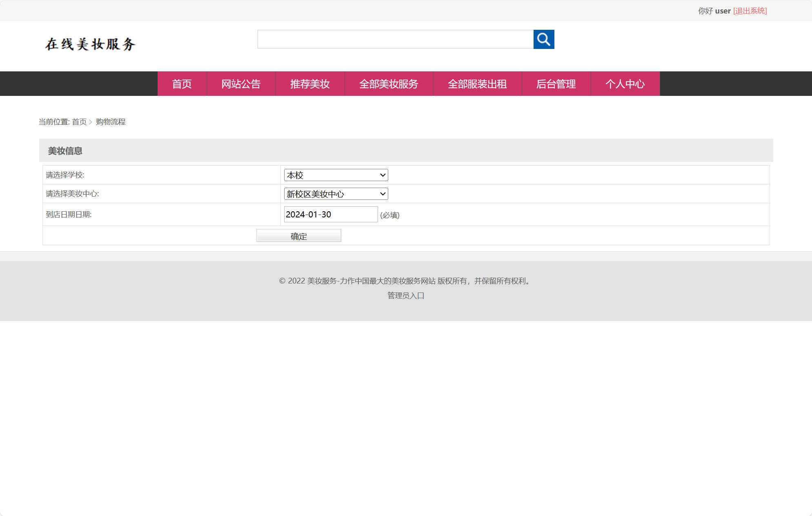Image resolution: width=812 pixels, height=516 pixels.
Task: Select 推荐美妆 from the navigation bar
Action: click(x=310, y=84)
